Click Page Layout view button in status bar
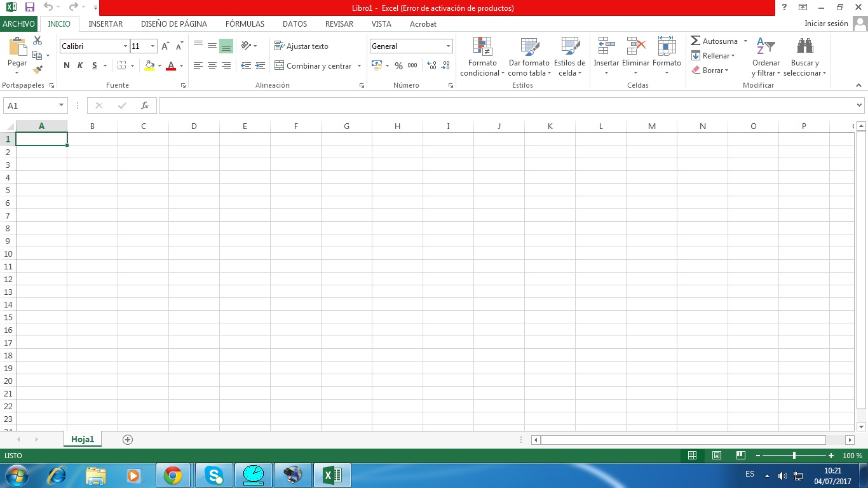The image size is (868, 488). tap(716, 456)
